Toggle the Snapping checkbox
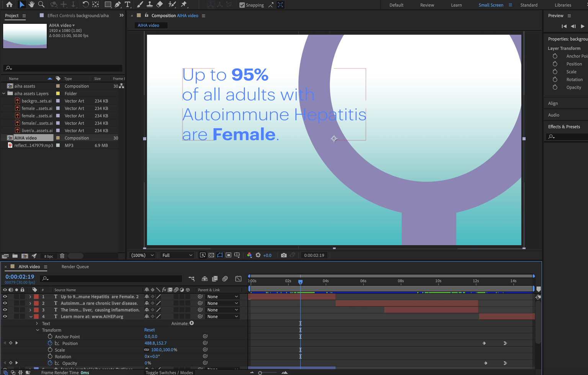This screenshot has width=588, height=375. coord(242,5)
